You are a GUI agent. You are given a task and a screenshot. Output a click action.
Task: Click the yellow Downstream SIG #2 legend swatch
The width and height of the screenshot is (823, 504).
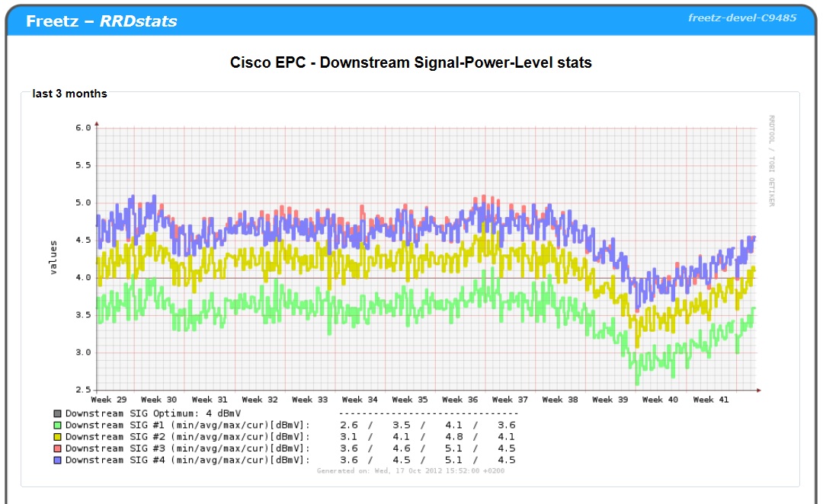[57, 436]
